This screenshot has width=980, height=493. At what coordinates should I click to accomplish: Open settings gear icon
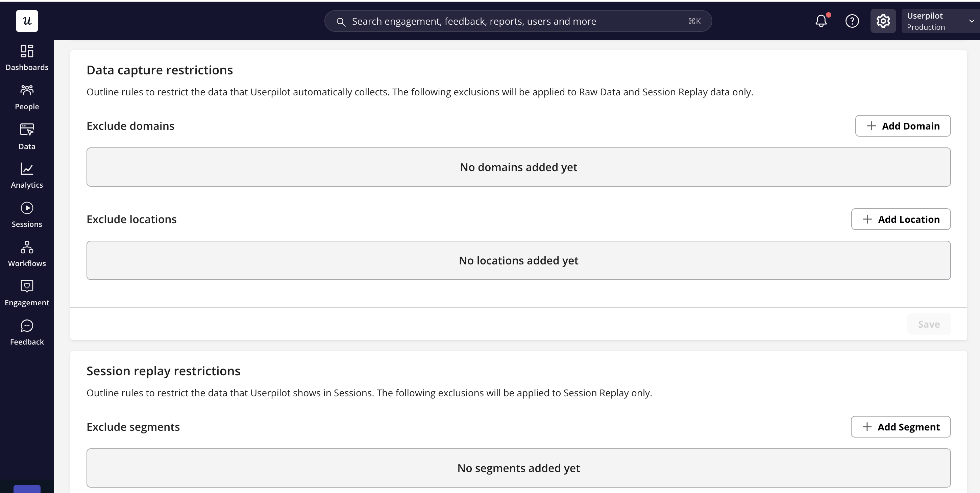883,21
